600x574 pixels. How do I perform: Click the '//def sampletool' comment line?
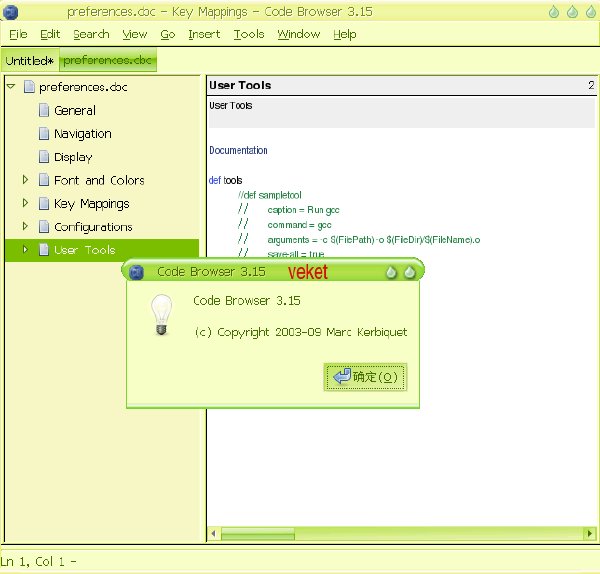click(x=269, y=195)
